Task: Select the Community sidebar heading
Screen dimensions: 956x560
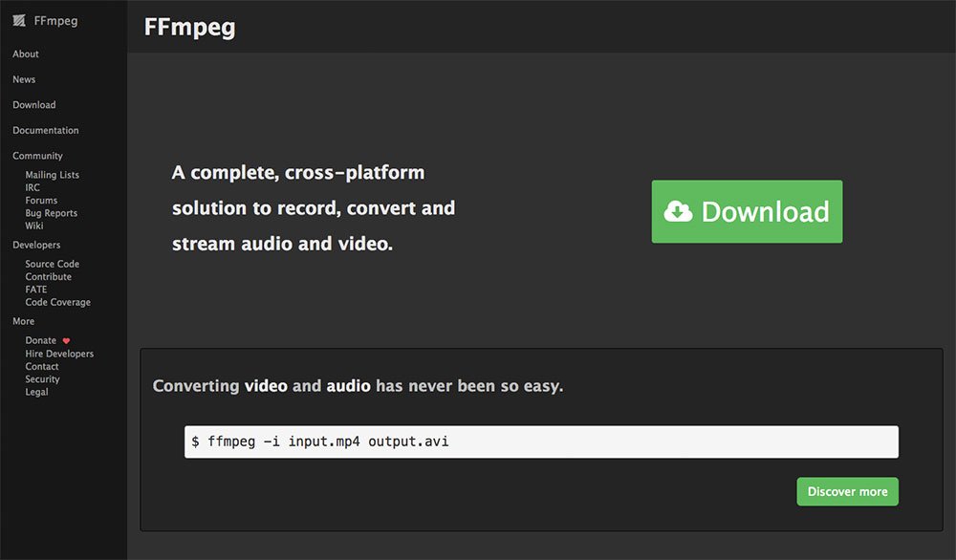Action: 38,156
